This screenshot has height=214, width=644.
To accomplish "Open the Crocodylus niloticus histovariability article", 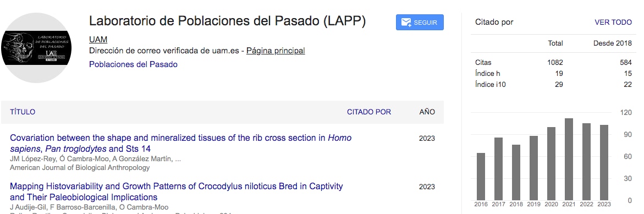I will [x=176, y=192].
